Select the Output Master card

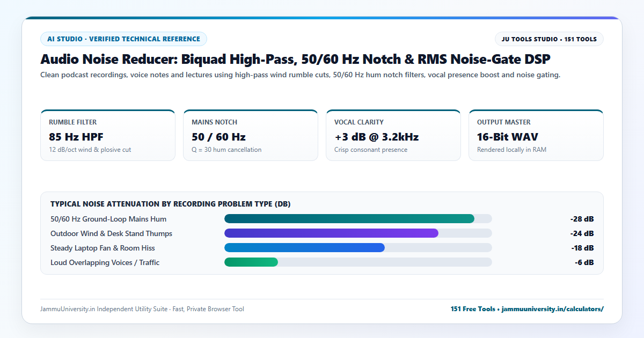(x=536, y=135)
